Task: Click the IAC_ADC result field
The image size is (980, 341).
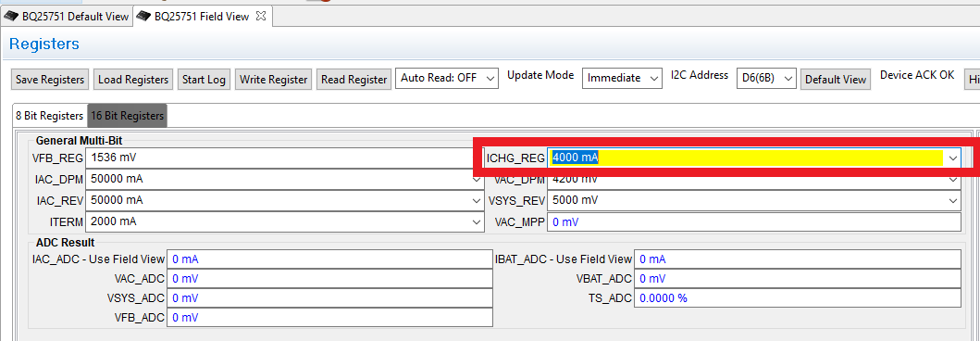Action: (329, 259)
